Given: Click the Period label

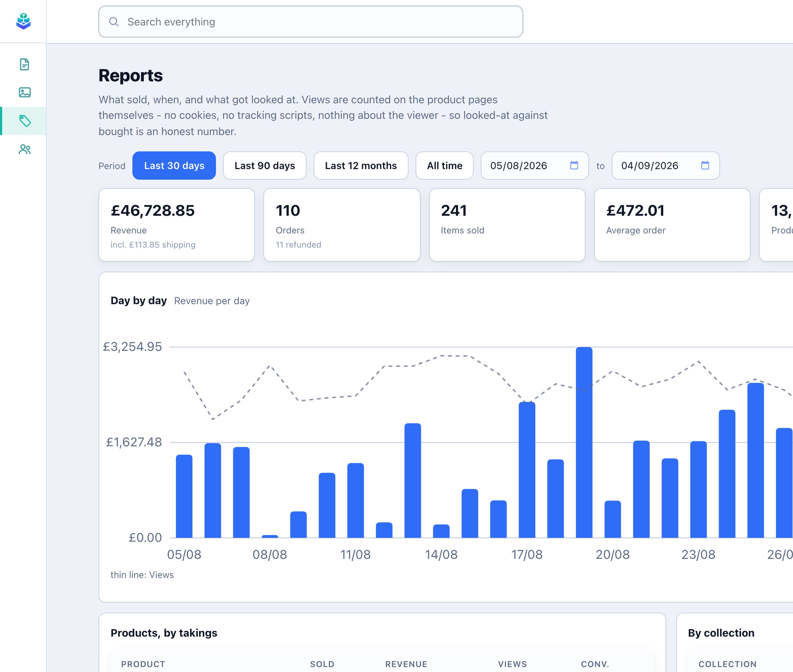Looking at the screenshot, I should pyautogui.click(x=112, y=166).
